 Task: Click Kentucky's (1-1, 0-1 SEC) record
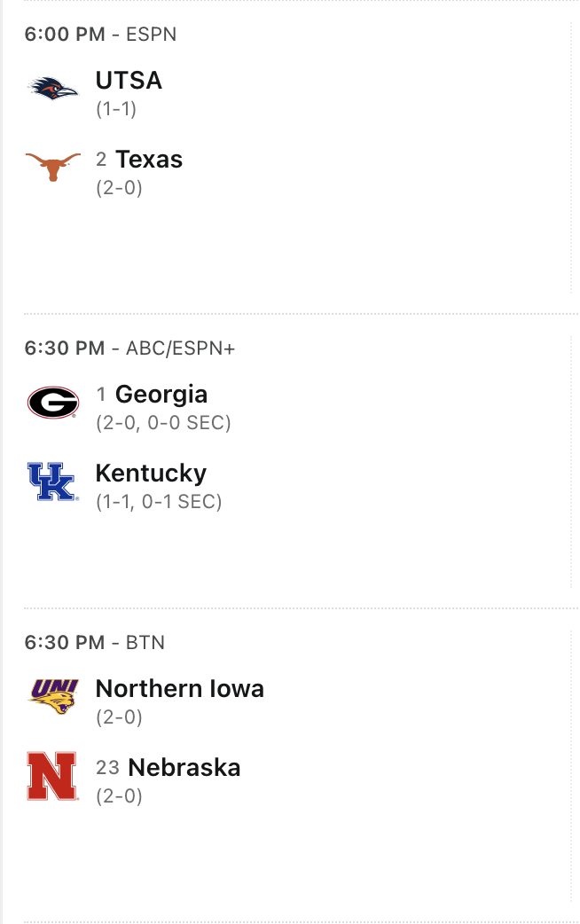tap(159, 502)
